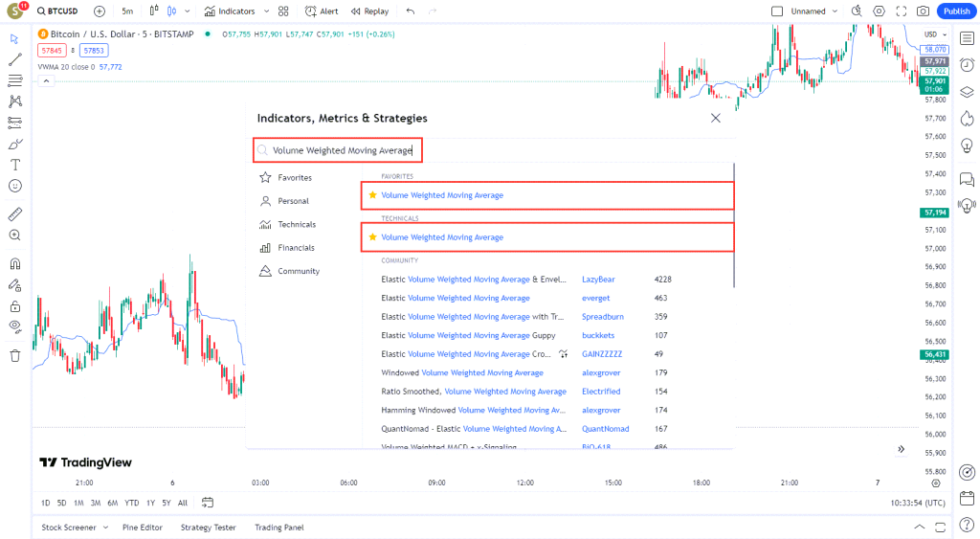Close the Indicators dialog

716,118
